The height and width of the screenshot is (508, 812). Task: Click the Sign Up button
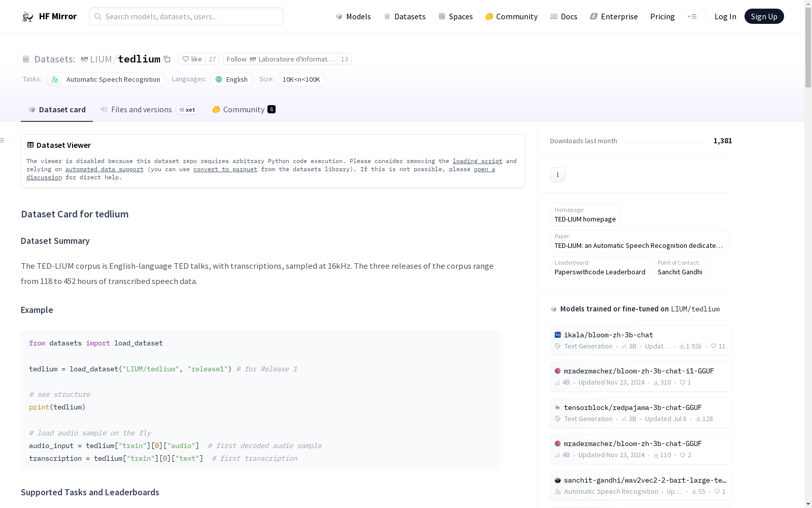764,16
